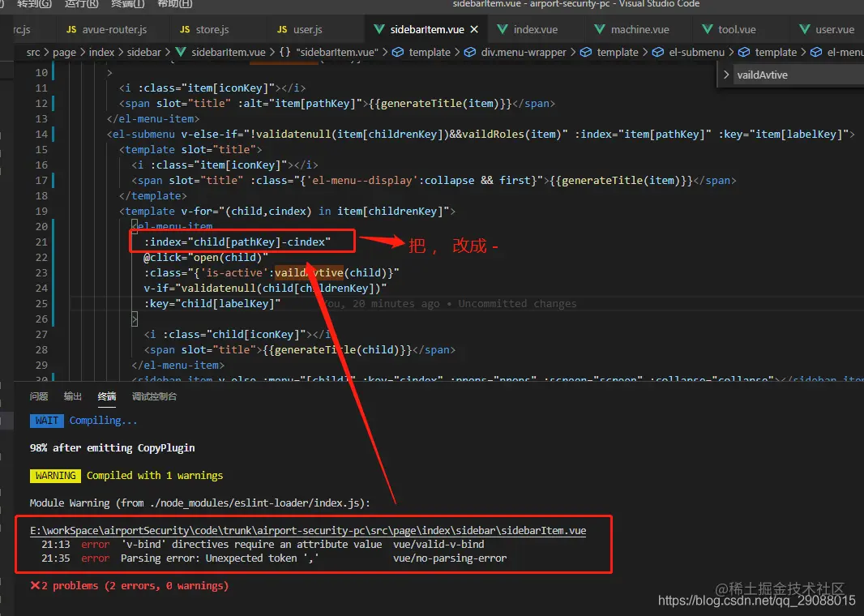Click the :key="child[labelKey]" code on line 25
The image size is (864, 616).
(x=212, y=304)
